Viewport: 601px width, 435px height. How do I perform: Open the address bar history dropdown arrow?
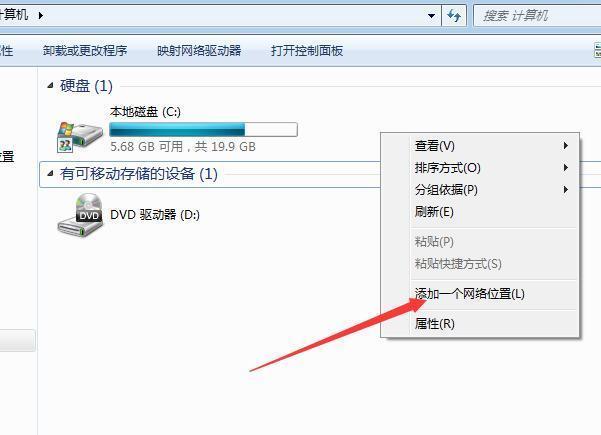432,16
